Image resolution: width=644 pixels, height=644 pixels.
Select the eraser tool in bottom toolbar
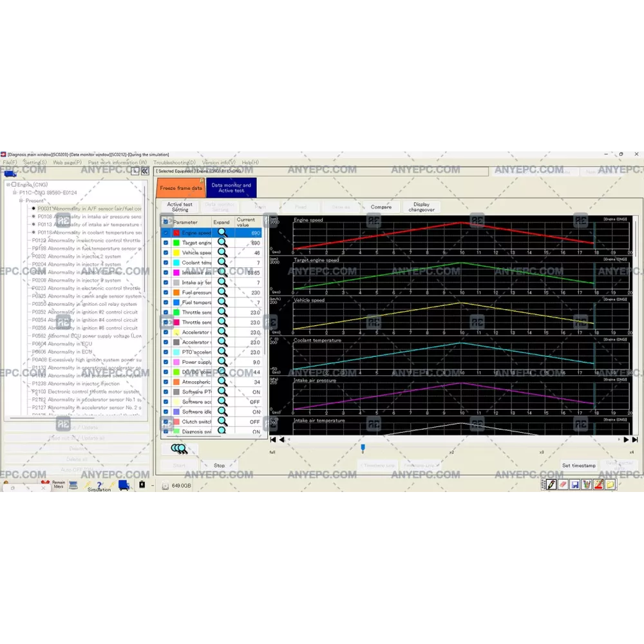tap(563, 484)
